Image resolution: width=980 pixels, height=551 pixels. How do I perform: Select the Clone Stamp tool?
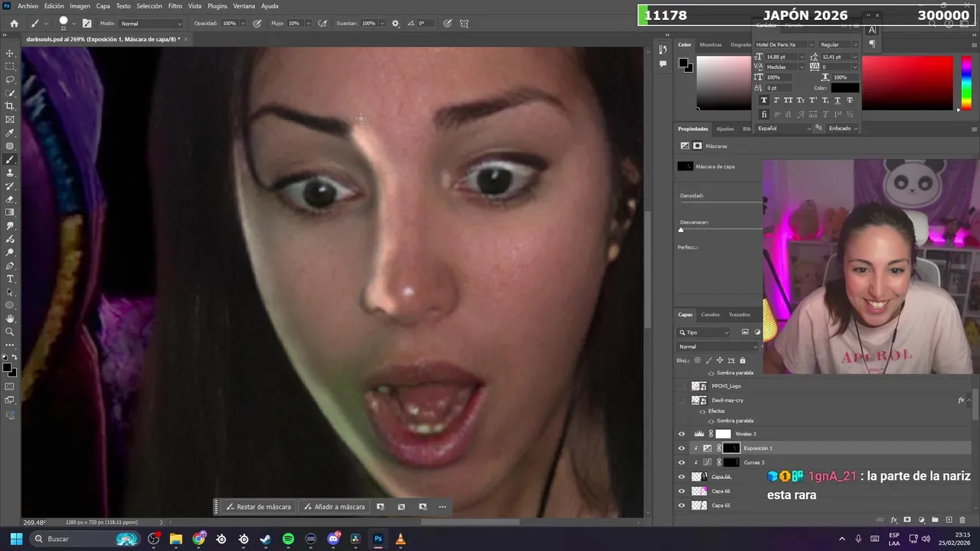[x=10, y=173]
